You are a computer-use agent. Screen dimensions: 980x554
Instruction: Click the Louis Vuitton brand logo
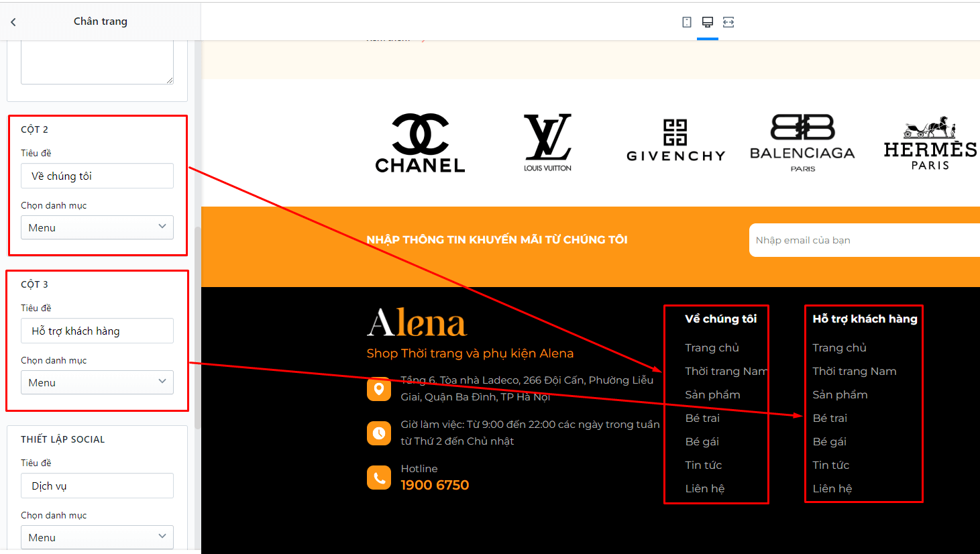(547, 143)
